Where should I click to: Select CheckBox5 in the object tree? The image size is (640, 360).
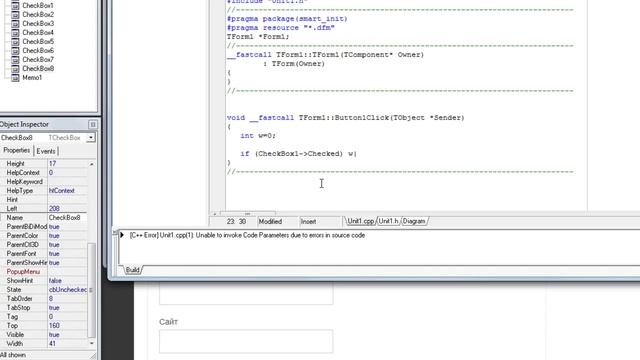tap(38, 42)
